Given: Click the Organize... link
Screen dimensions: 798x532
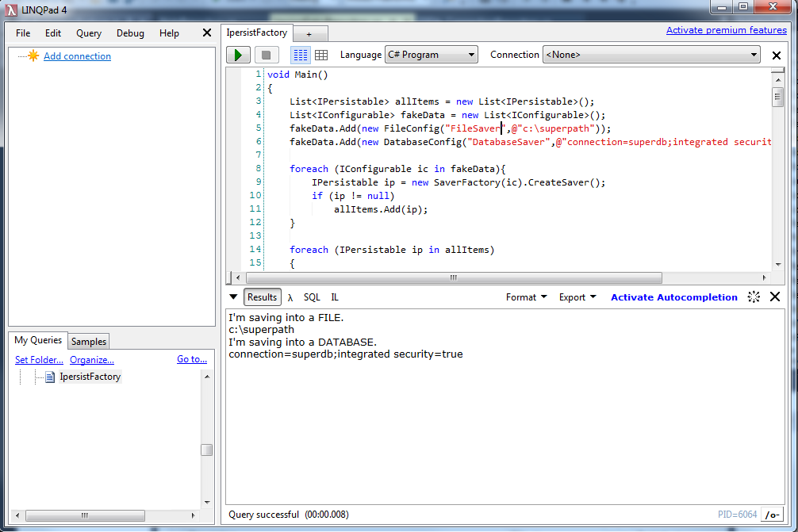Looking at the screenshot, I should [x=91, y=360].
